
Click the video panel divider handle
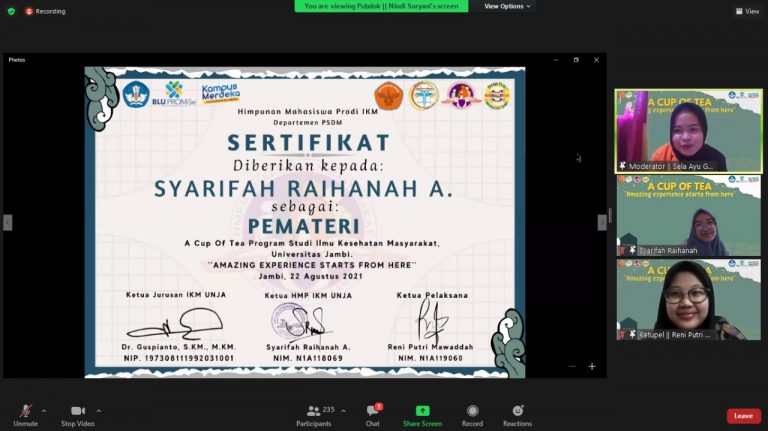(610, 215)
